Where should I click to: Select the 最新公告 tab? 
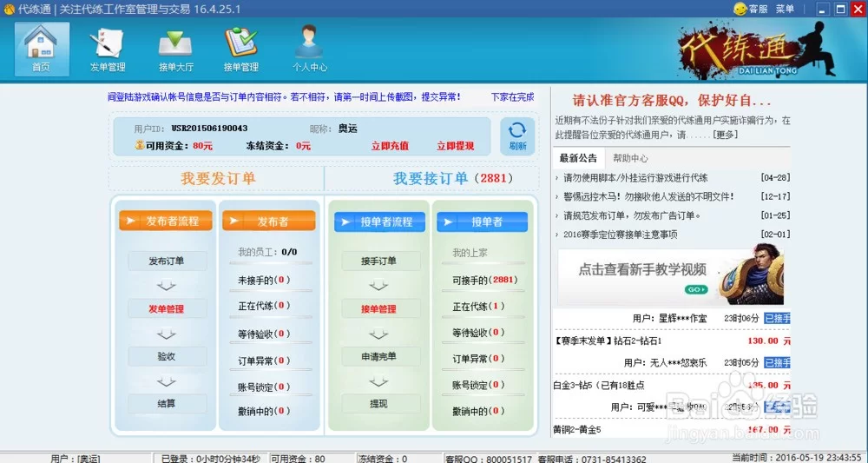(x=578, y=158)
